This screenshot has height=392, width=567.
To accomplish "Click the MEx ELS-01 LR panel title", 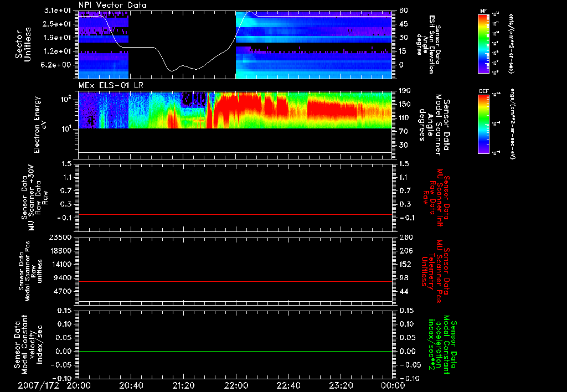I will (x=111, y=85).
